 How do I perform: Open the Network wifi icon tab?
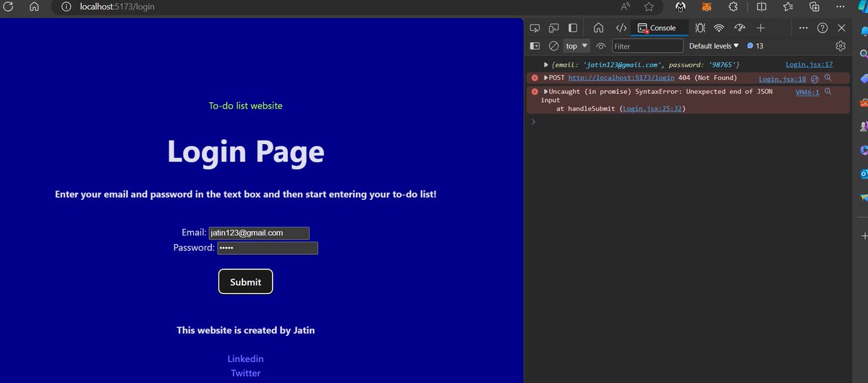718,28
